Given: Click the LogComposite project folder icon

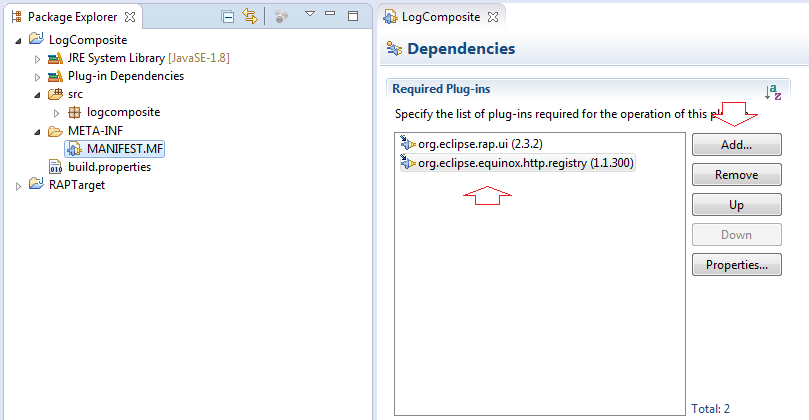Looking at the screenshot, I should tap(36, 39).
